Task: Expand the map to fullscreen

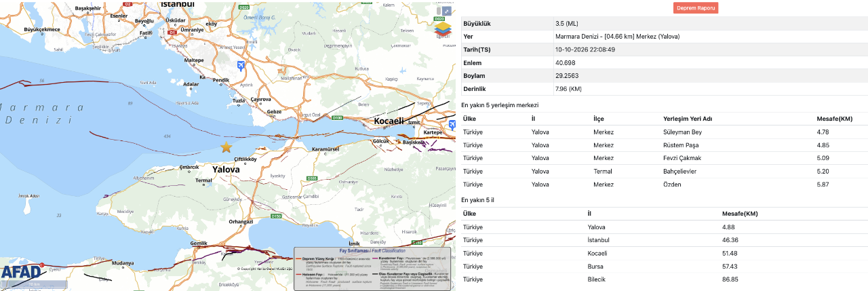Action: click(x=447, y=12)
